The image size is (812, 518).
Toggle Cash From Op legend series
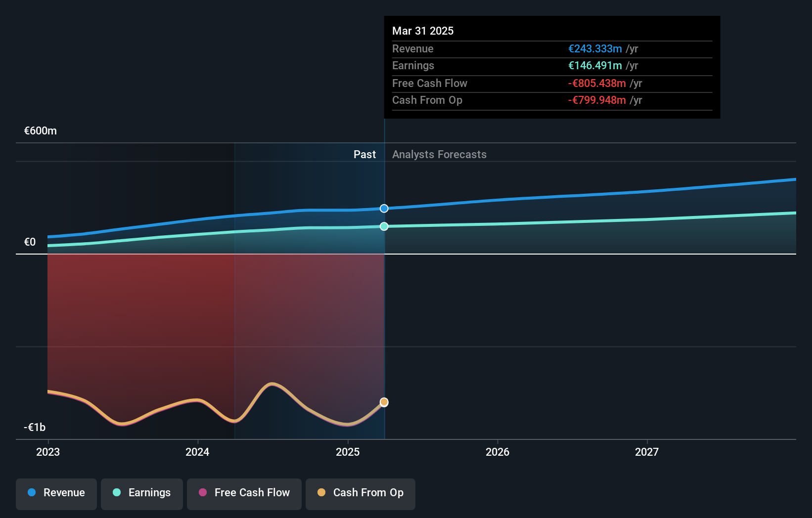tap(361, 494)
